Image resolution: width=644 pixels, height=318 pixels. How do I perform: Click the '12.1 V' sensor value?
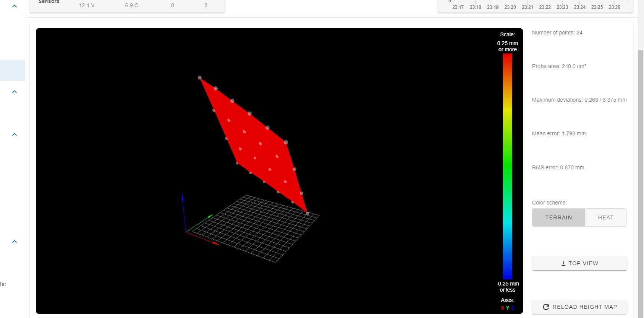coord(87,5)
